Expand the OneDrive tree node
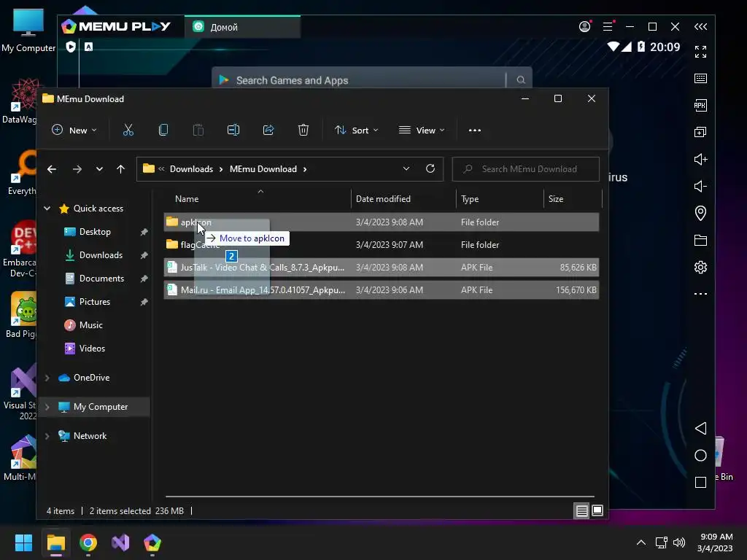 point(47,378)
